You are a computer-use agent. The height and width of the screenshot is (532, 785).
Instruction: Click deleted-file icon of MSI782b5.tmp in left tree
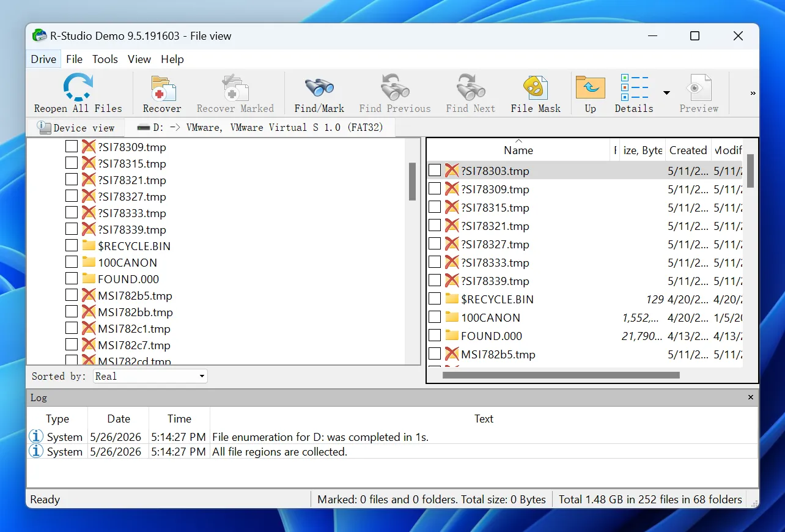89,295
